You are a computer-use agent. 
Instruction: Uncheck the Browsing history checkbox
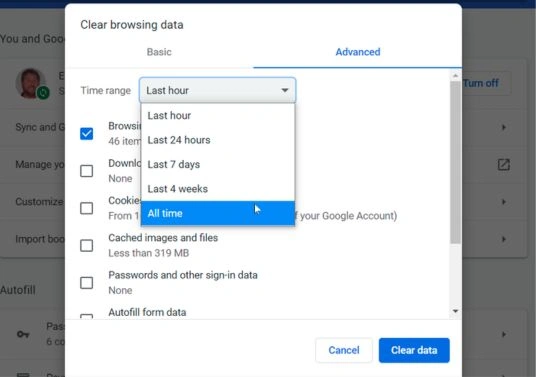86,134
